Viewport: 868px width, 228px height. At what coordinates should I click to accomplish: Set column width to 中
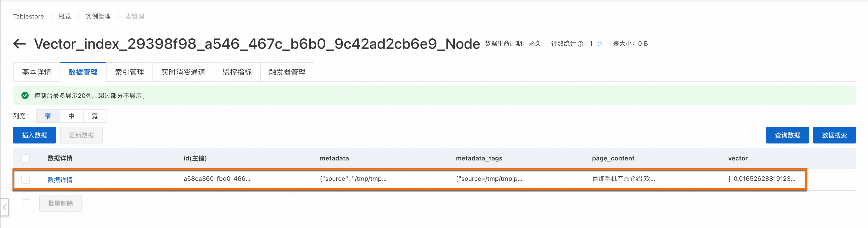pos(72,116)
